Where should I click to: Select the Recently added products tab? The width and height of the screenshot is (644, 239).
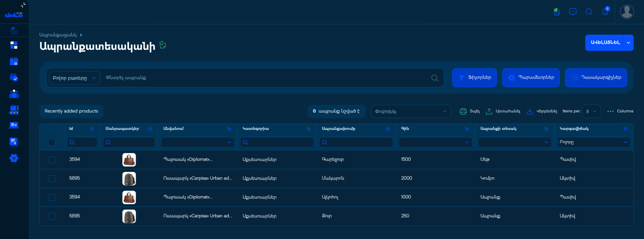click(71, 111)
